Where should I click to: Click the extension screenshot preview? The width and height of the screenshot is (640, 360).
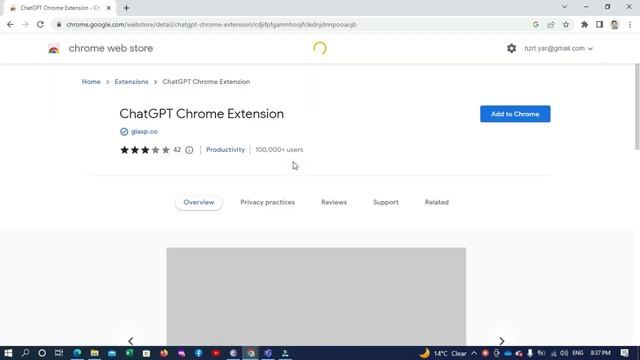point(316,297)
